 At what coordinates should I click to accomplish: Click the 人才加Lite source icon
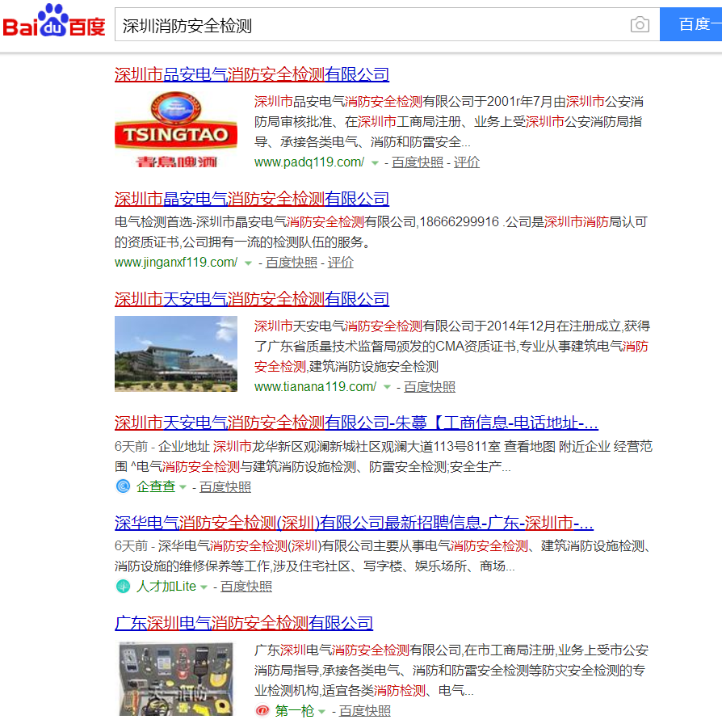[x=123, y=586]
